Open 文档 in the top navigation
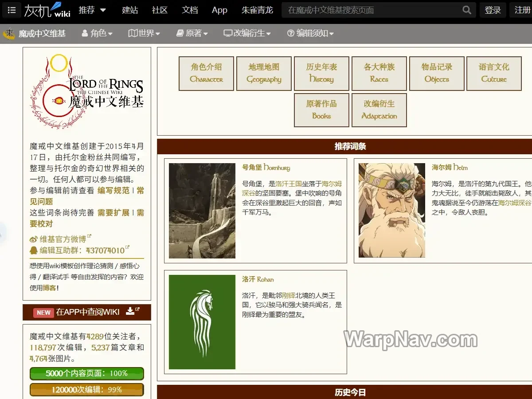The image size is (532, 399). (190, 10)
